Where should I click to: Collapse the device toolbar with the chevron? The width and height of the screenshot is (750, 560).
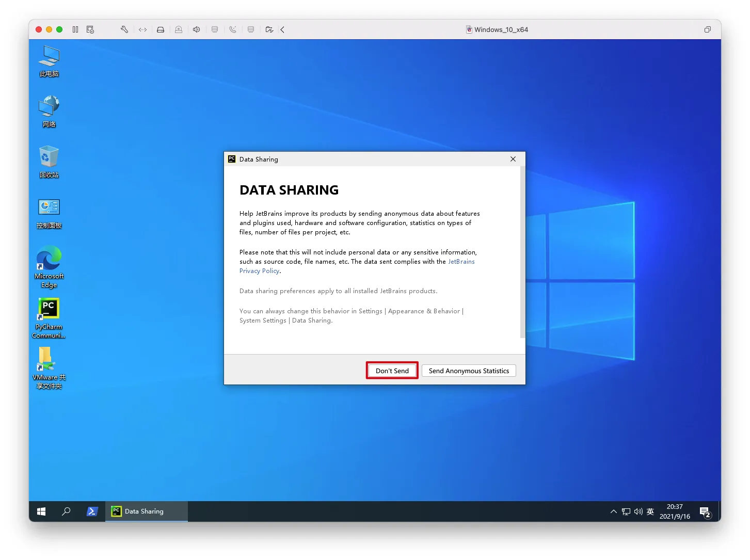(x=282, y=29)
